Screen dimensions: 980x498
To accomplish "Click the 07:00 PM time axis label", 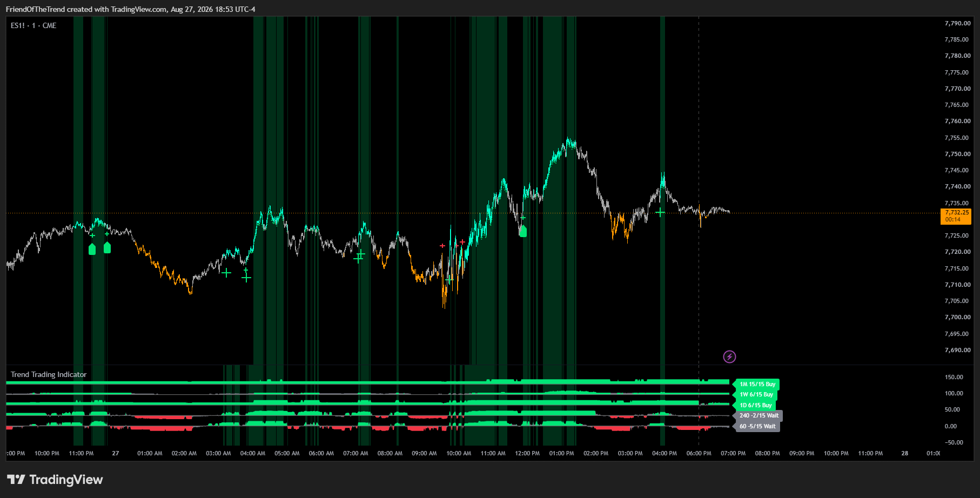I will coord(733,453).
